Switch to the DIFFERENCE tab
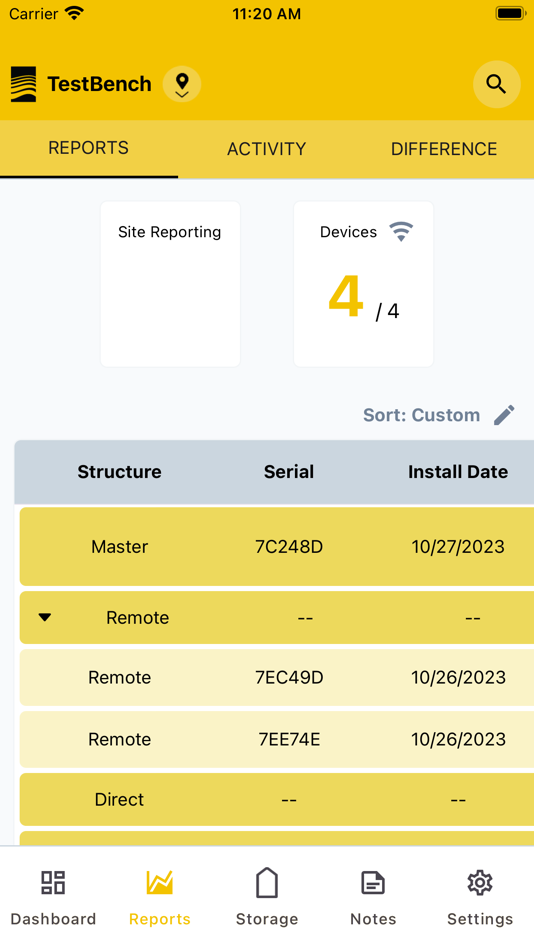This screenshot has width=534, height=950. pyautogui.click(x=444, y=149)
